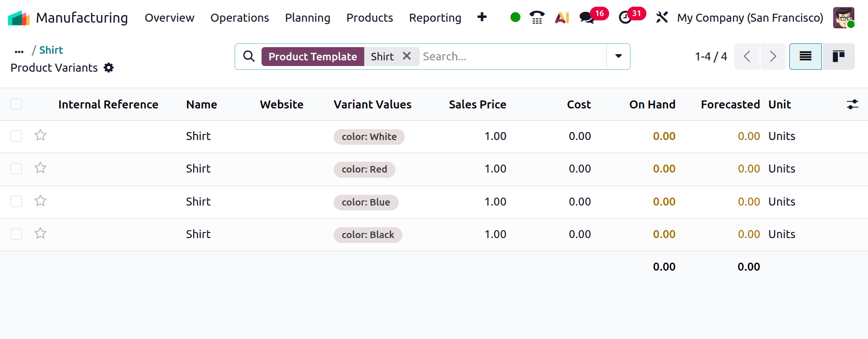This screenshot has width=868, height=339.
Task: Click the color: Black variant tag
Action: pyautogui.click(x=368, y=235)
